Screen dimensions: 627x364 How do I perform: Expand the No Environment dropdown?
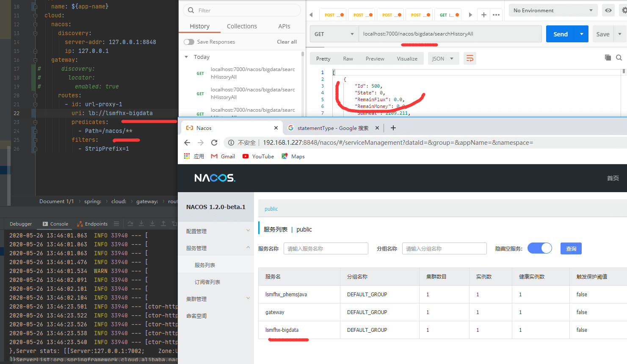coord(553,11)
